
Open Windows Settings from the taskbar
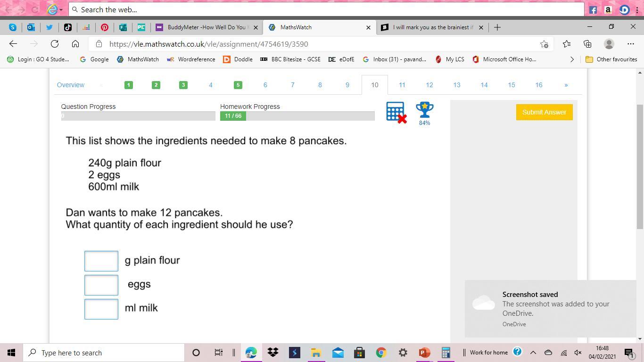(403, 353)
